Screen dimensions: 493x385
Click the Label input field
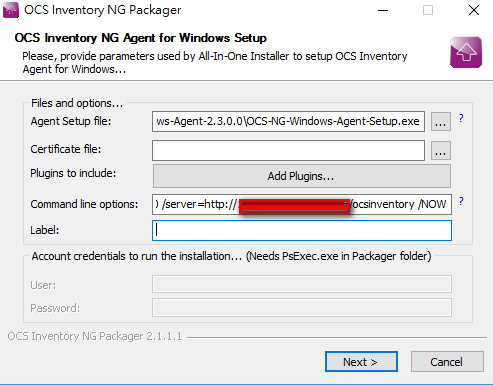(302, 230)
